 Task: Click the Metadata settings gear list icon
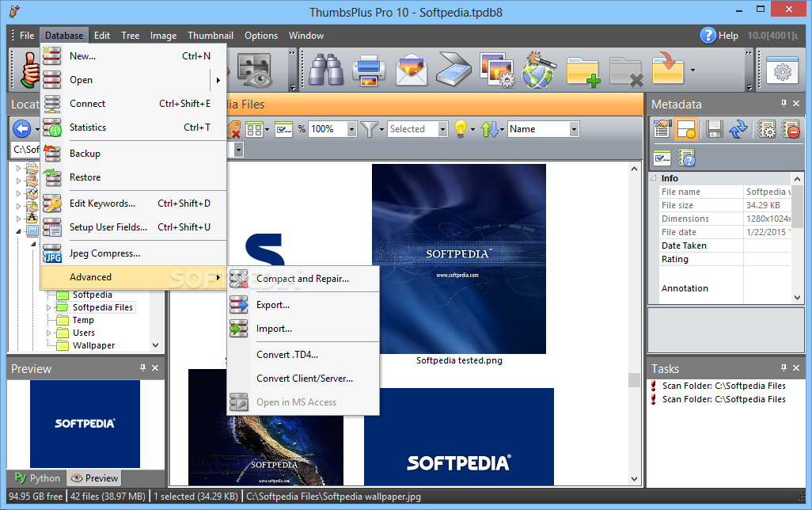[766, 128]
